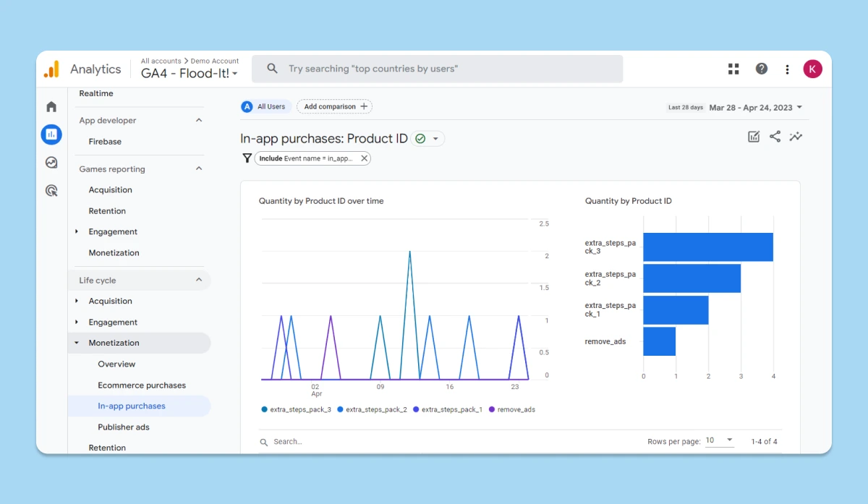Open the Firebase link in sidebar
This screenshot has height=504, width=868.
click(x=105, y=142)
